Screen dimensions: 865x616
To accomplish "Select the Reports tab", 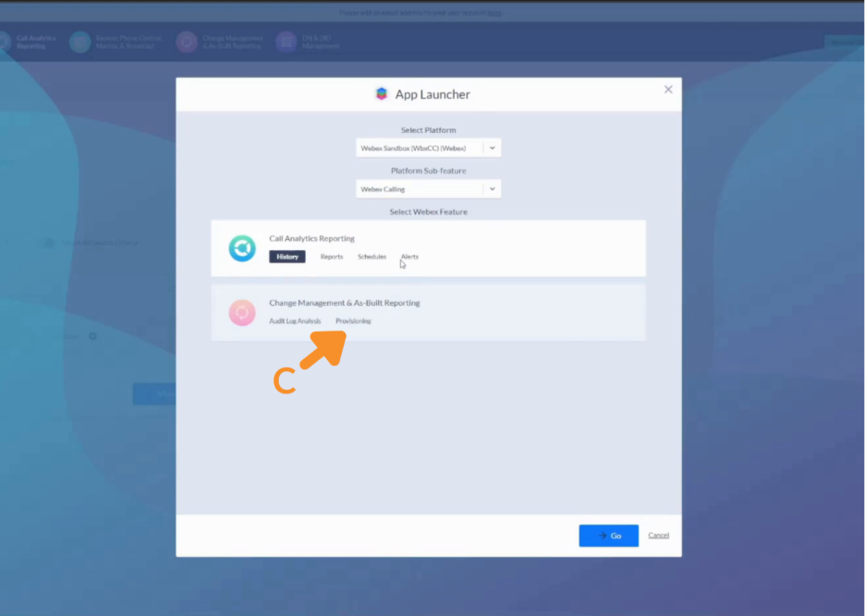I will click(332, 257).
